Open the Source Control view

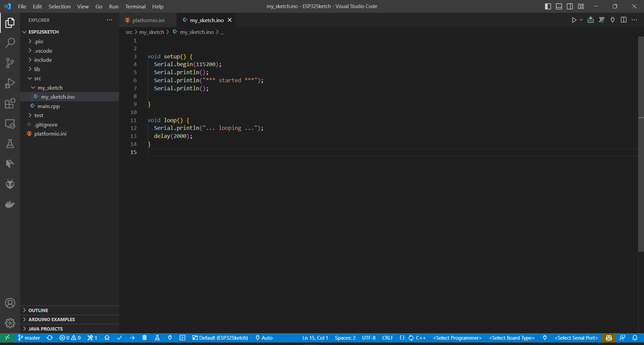(10, 63)
